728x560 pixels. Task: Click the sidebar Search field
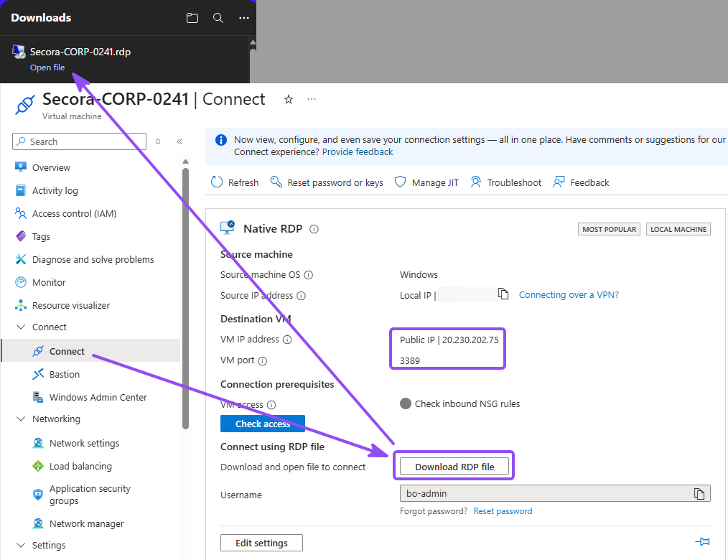click(x=80, y=141)
